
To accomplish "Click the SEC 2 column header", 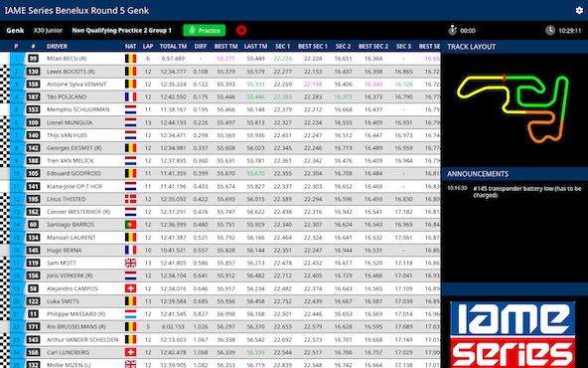I will tap(343, 46).
